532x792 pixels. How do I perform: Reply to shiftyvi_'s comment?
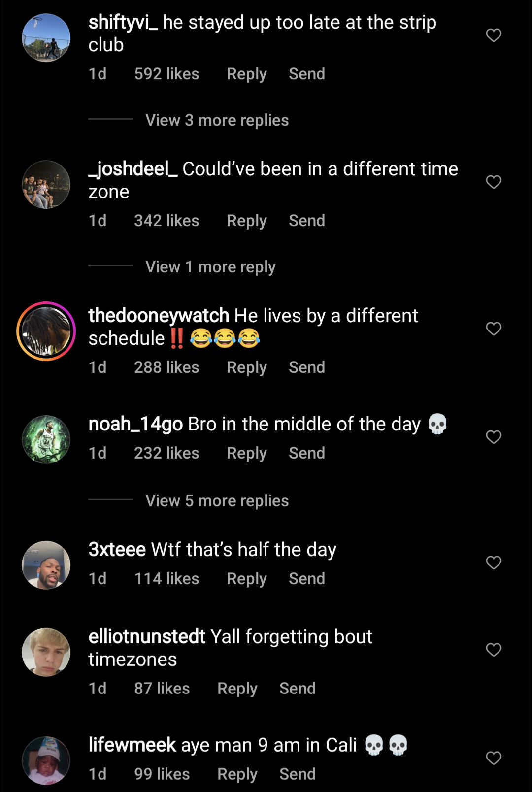[246, 74]
